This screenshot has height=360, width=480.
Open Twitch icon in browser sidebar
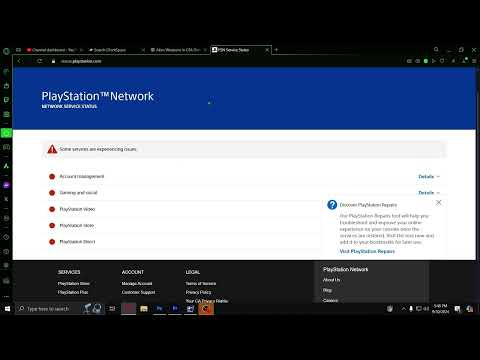tap(6, 100)
